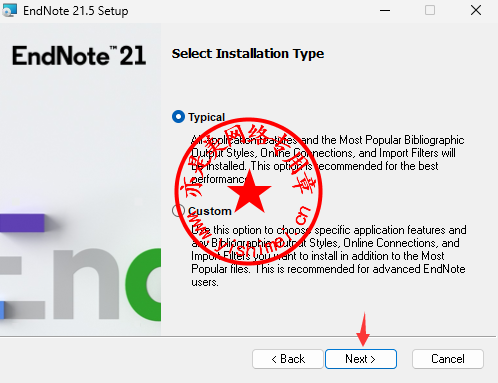498x383 pixels.
Task: Click the EndNote 21 logo text
Action: (x=79, y=56)
